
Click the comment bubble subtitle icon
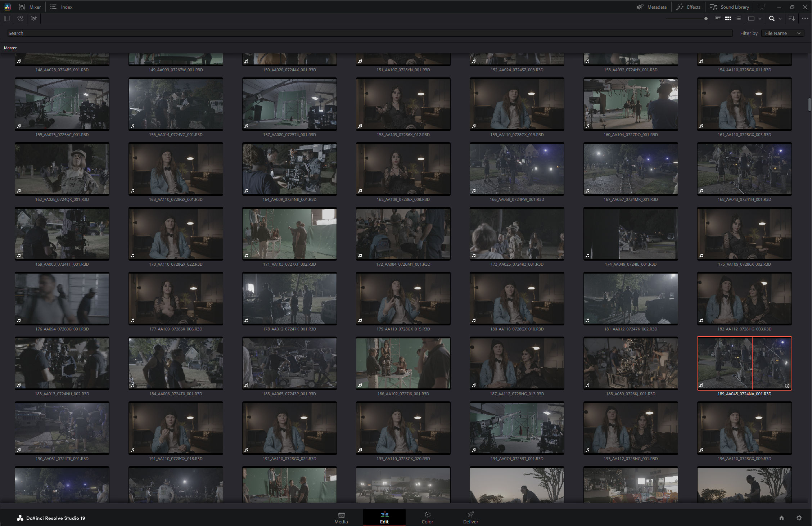click(34, 18)
